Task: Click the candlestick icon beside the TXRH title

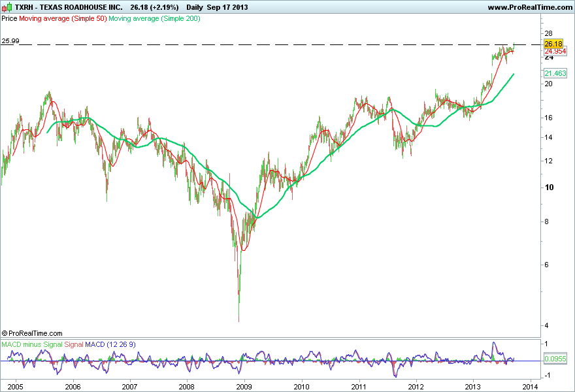Action: pyautogui.click(x=7, y=7)
